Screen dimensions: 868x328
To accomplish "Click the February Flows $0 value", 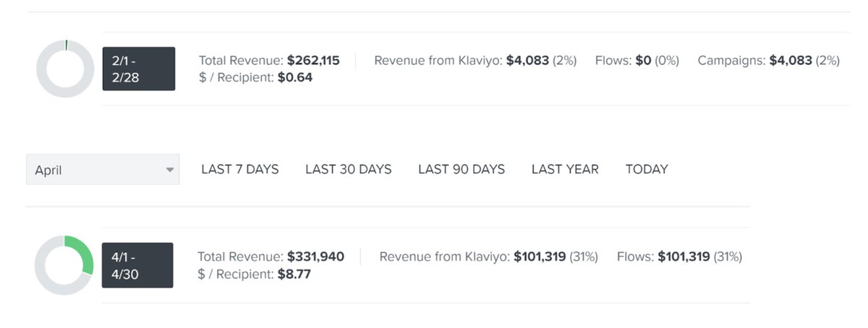I will [643, 61].
